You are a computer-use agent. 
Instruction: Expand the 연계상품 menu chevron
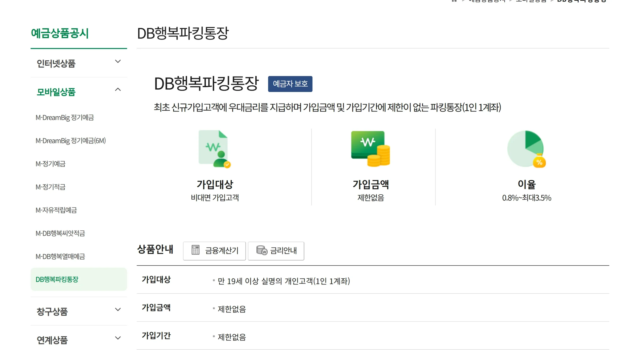coord(118,338)
